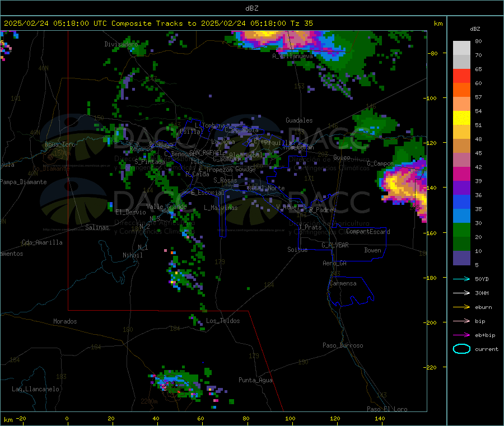Click the G_Campos map label
The height and width of the screenshot is (426, 504).
381,163
